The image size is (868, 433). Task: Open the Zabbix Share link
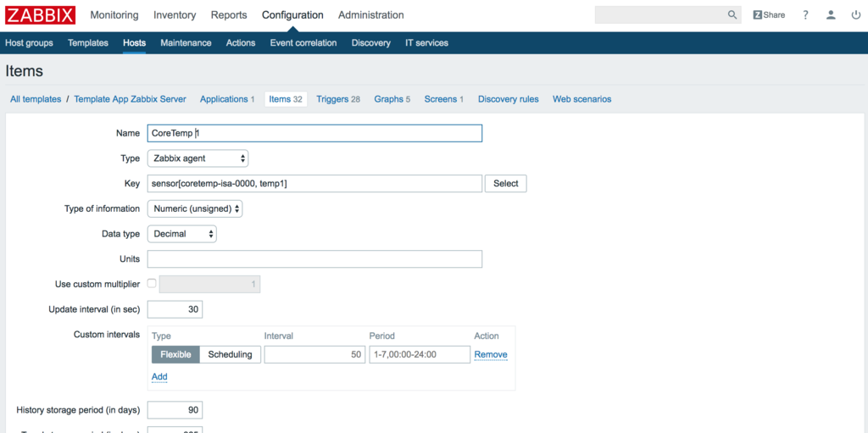click(x=769, y=15)
